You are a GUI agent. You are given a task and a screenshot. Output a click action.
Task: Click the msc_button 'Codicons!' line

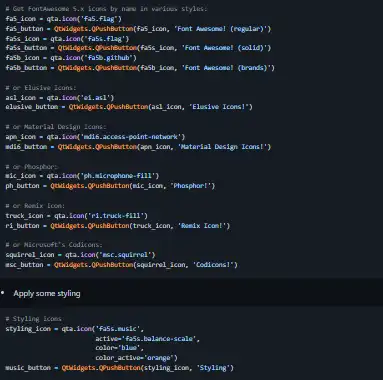tap(121, 265)
